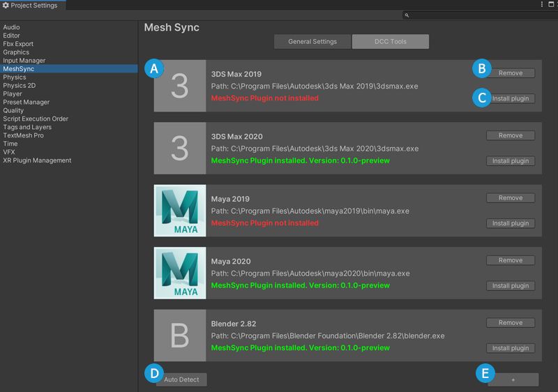Image resolution: width=558 pixels, height=392 pixels.
Task: Open the three-dot window options menu
Action: (x=542, y=4)
